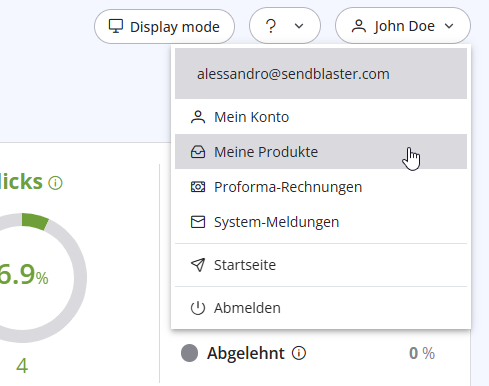Viewport: 489px width, 386px height.
Task: Open the Display mode button
Action: tap(164, 26)
